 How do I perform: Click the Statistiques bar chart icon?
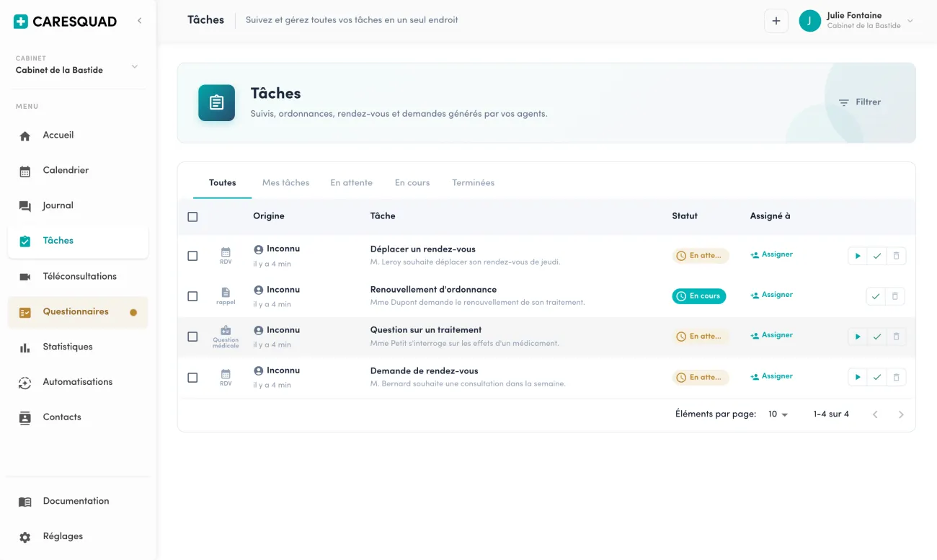25,347
